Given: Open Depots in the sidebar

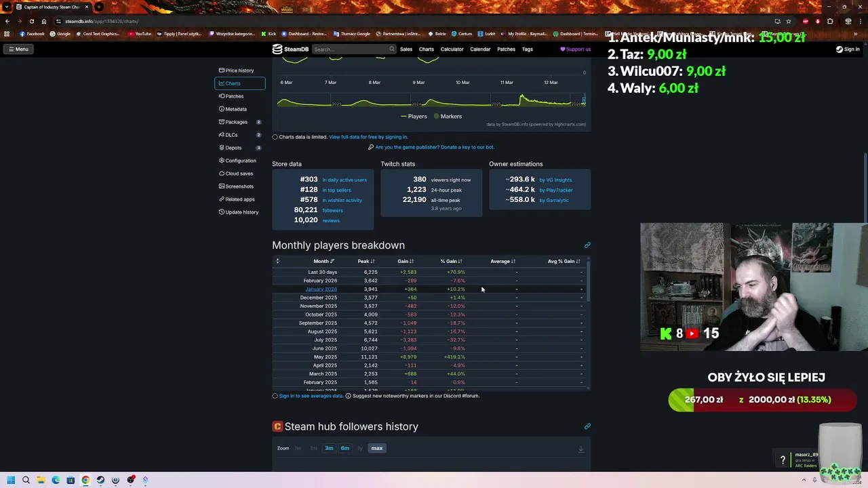Looking at the screenshot, I should point(240,148).
